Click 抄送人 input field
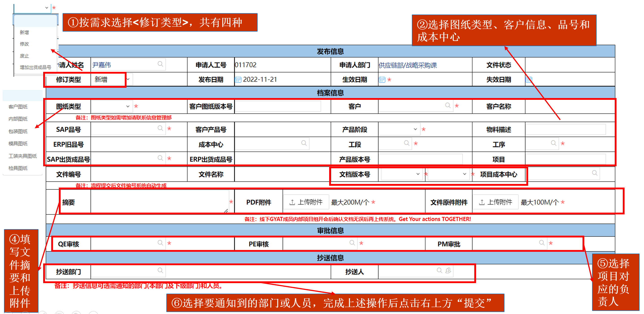 (x=416, y=271)
